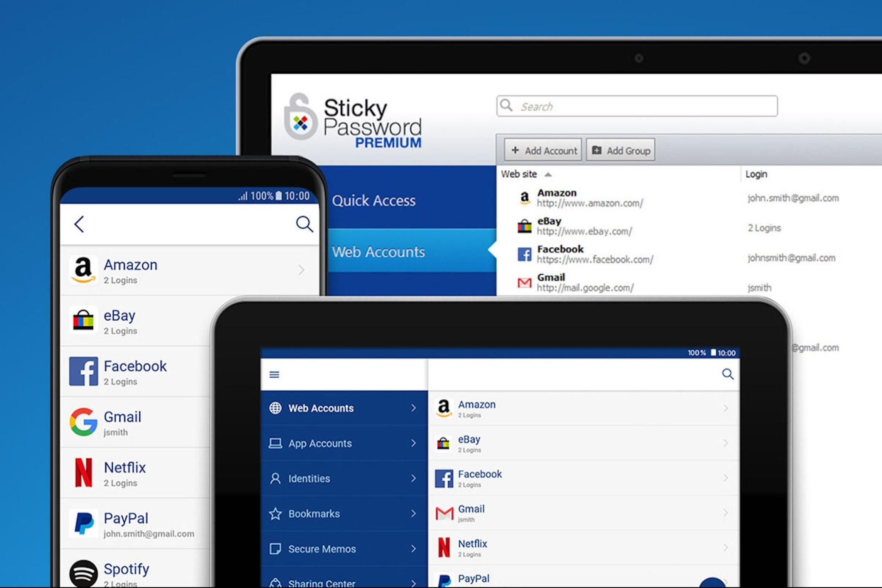Click the Facebook icon in desktop list
This screenshot has height=588, width=882.
[524, 254]
